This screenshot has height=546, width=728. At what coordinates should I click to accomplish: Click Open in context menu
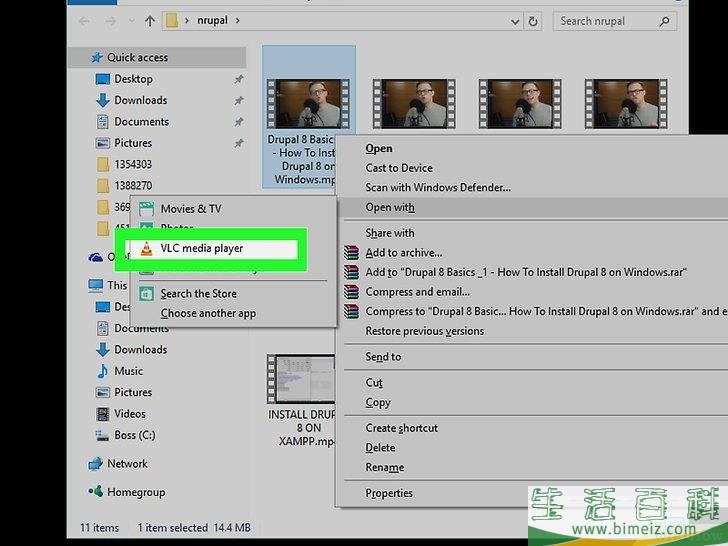coord(378,149)
